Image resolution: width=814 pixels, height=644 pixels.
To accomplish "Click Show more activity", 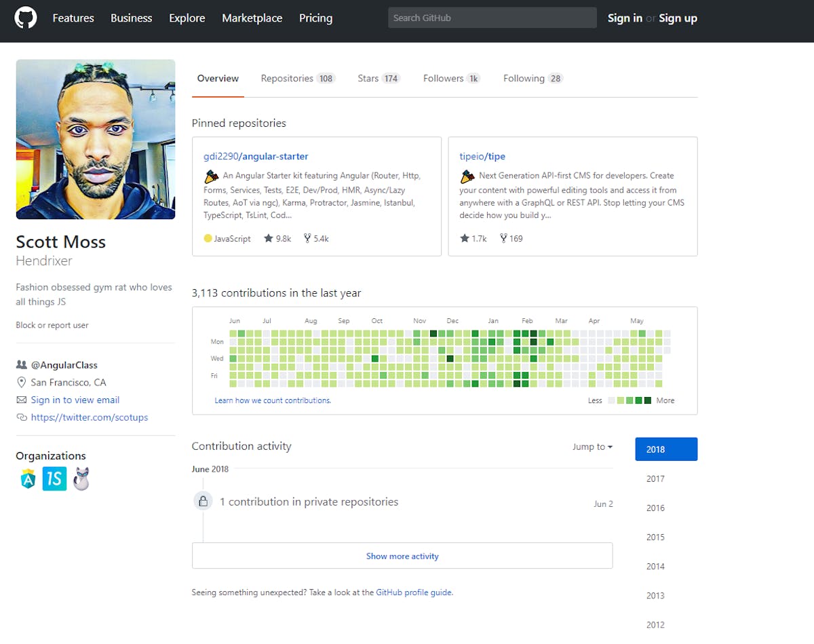I will pos(402,555).
